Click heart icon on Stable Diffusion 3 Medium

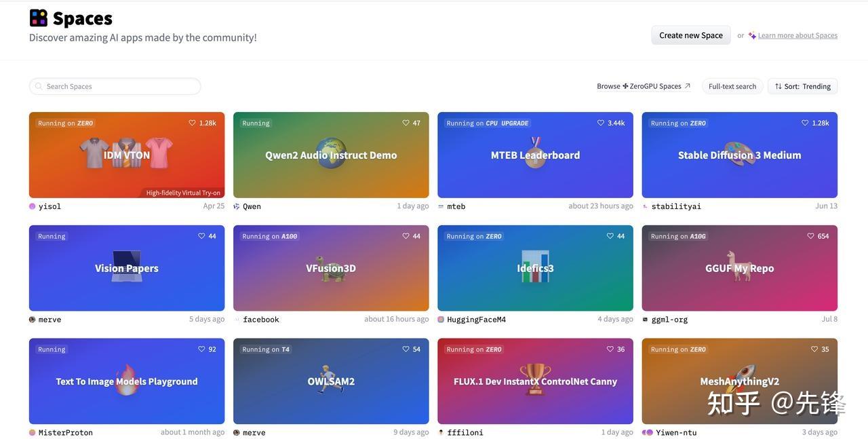[805, 123]
